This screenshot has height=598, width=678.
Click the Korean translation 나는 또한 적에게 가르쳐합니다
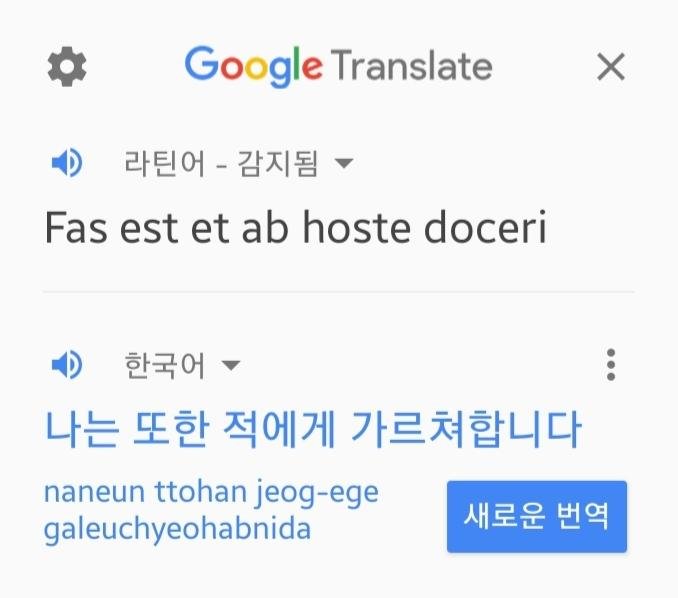[313, 429]
